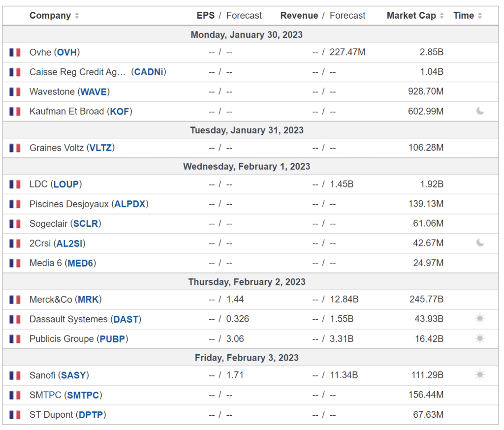Open the AL2SI ticker link
Screen dimensions: 504x430
point(69,243)
